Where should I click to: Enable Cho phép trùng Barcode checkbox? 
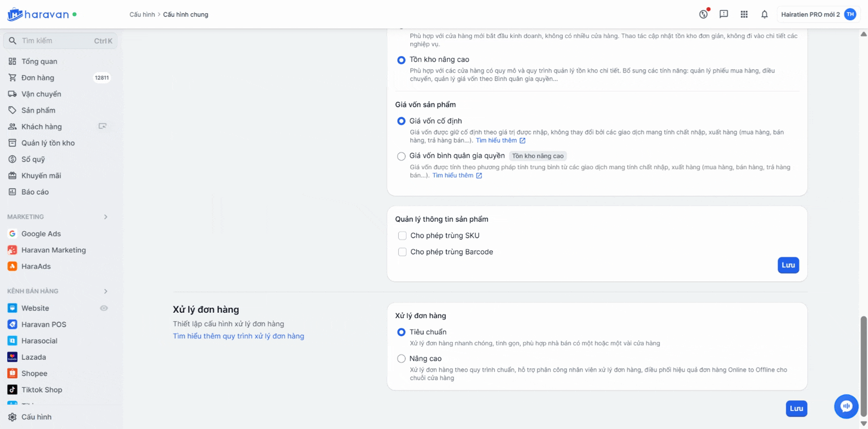click(402, 252)
